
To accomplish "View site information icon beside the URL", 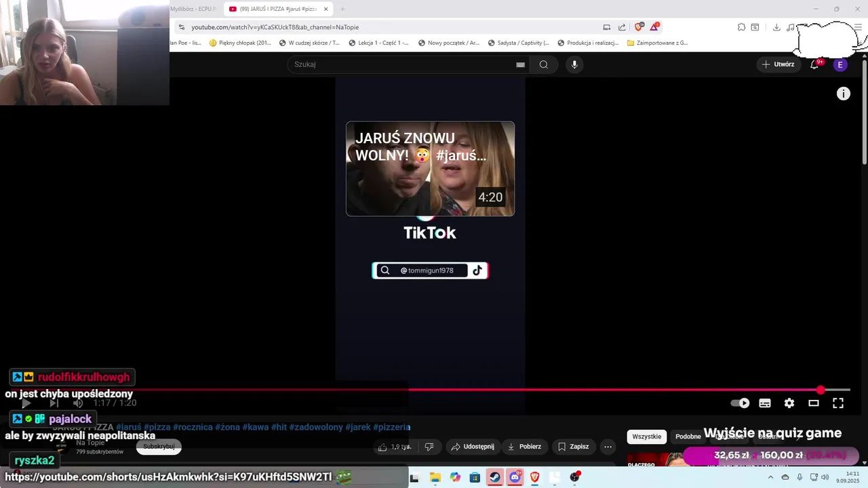I will pos(181,27).
